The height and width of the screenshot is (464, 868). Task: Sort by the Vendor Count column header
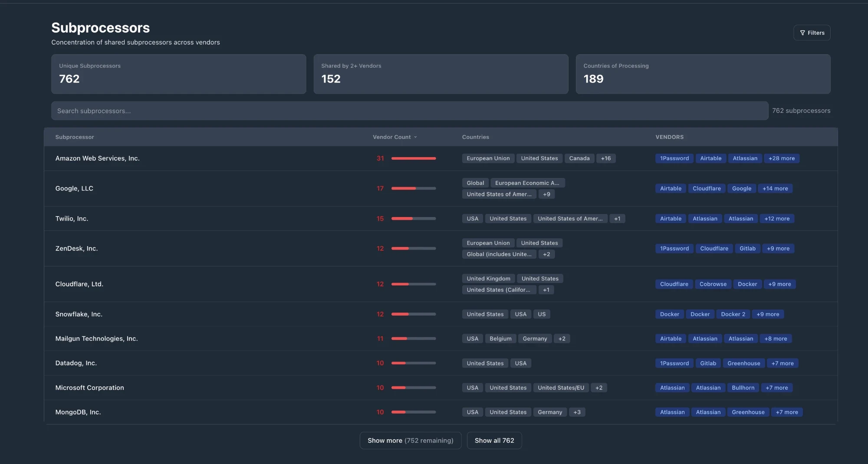[x=395, y=137]
